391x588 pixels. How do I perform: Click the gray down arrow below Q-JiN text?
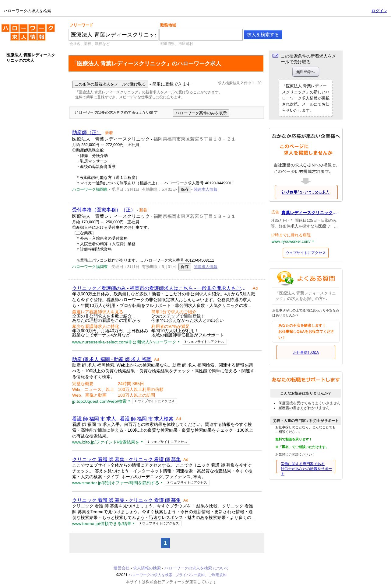pos(305,181)
